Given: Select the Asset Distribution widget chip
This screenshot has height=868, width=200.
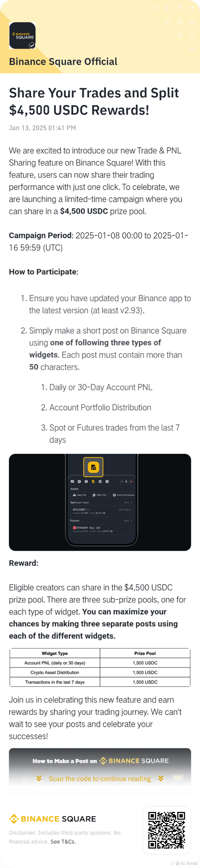Looking at the screenshot, I should coord(123,495).
